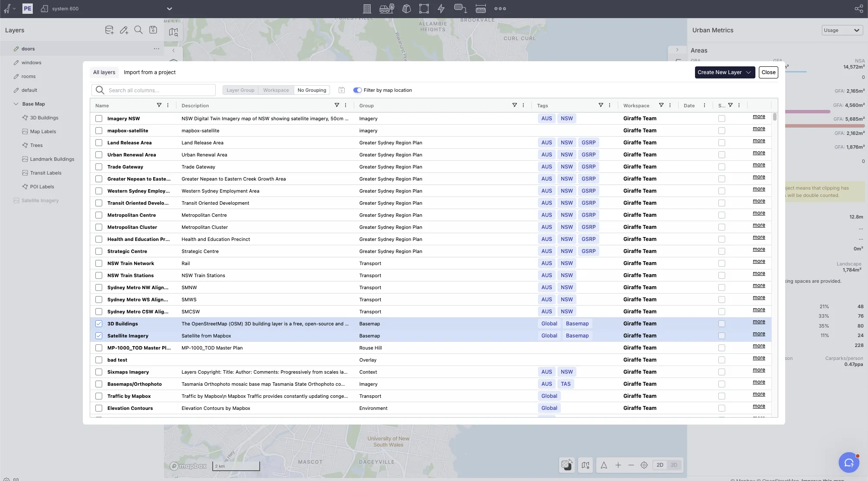The height and width of the screenshot is (481, 868).
Task: Enable Filter by map location
Action: coord(357,90)
